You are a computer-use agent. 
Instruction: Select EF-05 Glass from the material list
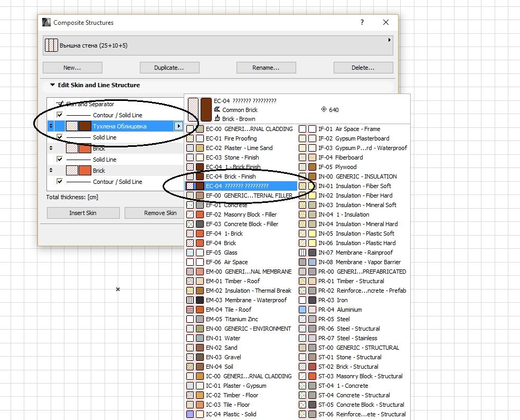[222, 253]
